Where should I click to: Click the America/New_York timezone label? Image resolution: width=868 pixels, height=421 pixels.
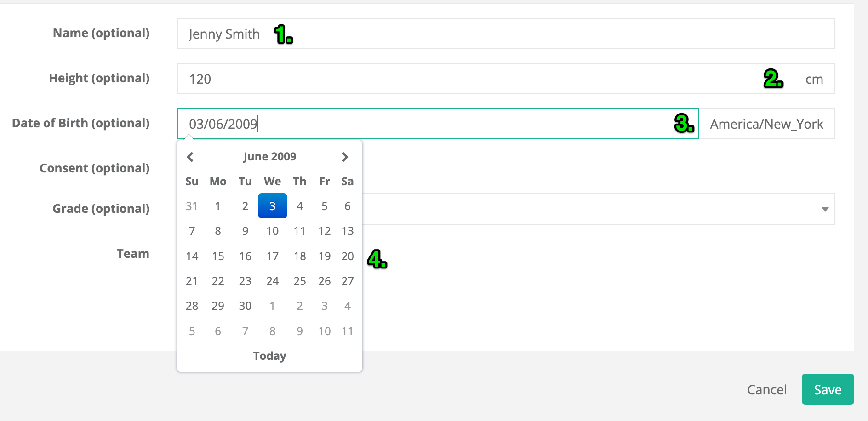pyautogui.click(x=767, y=124)
